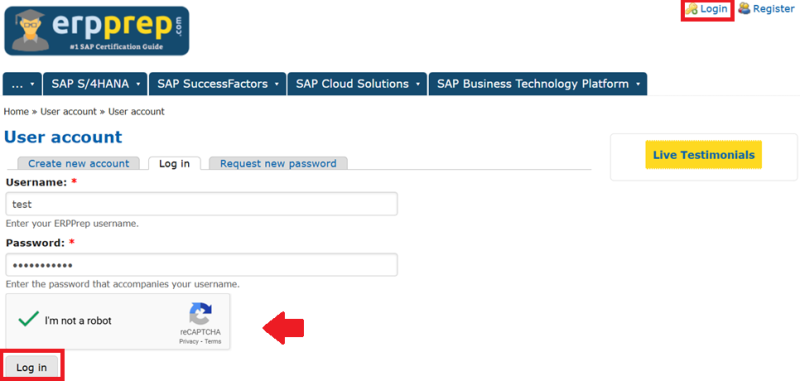Switch to Create new account tab
The height and width of the screenshot is (381, 800).
[79, 163]
